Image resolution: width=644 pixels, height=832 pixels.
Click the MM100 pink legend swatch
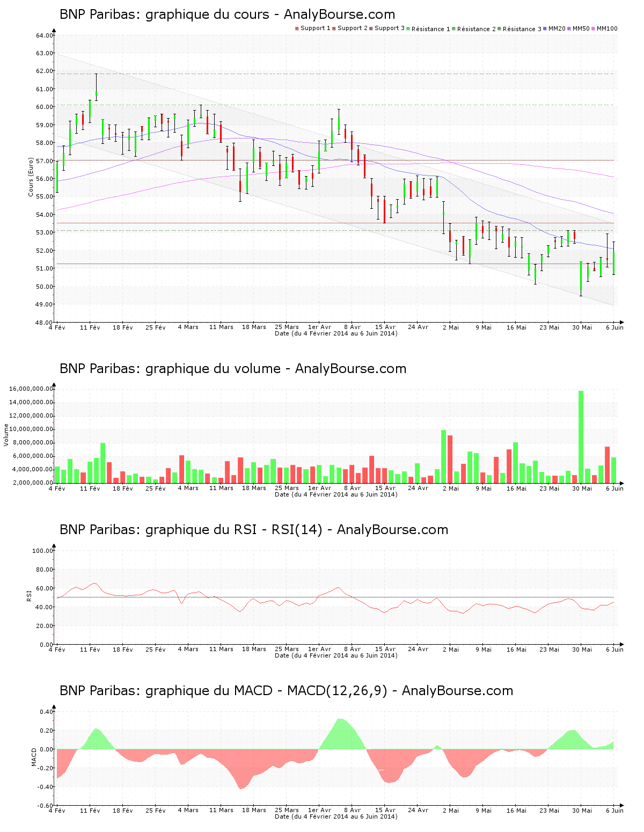pyautogui.click(x=594, y=28)
